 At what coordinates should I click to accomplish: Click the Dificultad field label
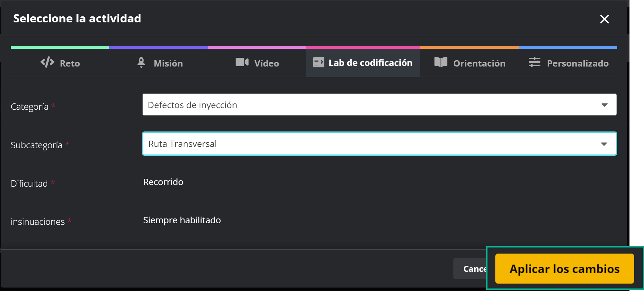click(x=29, y=183)
